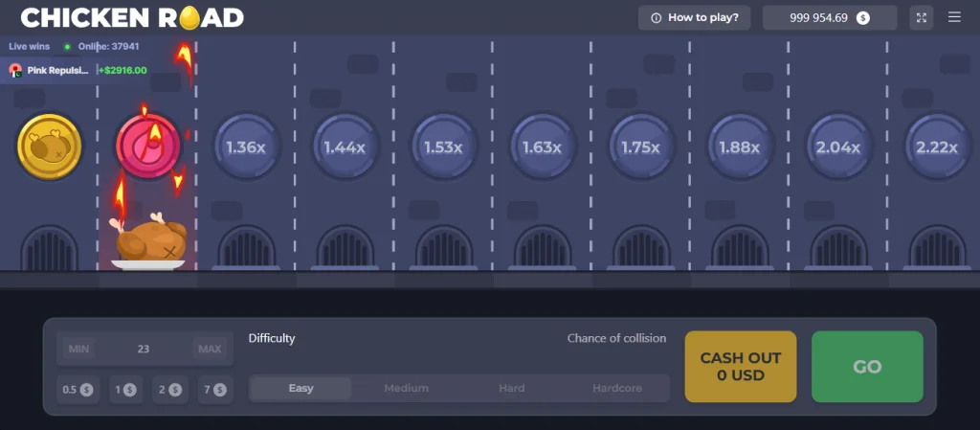Screen dimensions: 980x430
Task: Click the red flaming coin
Action: pyautogui.click(x=148, y=146)
